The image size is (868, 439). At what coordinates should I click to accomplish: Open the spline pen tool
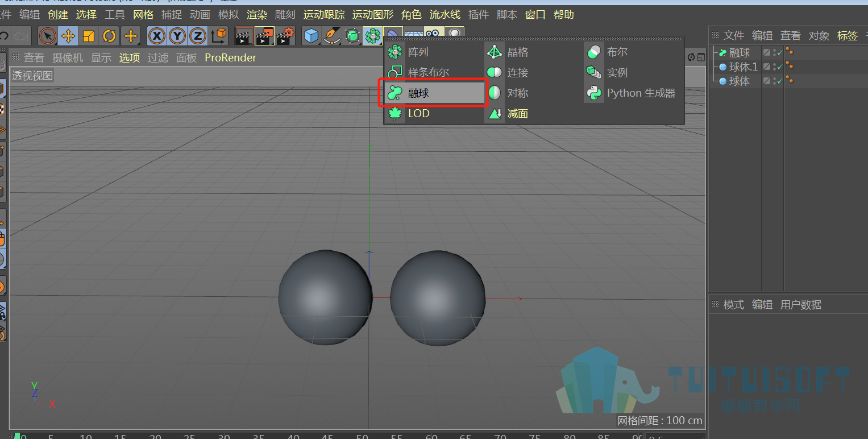(331, 36)
